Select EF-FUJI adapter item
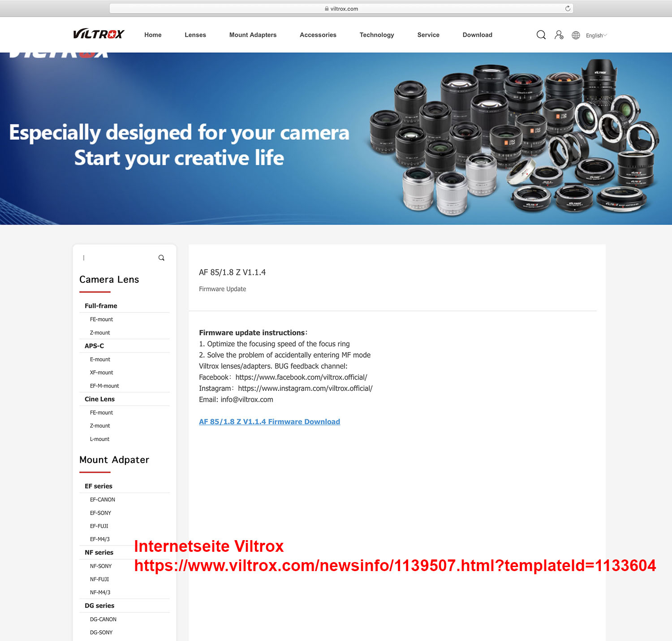 (x=99, y=526)
